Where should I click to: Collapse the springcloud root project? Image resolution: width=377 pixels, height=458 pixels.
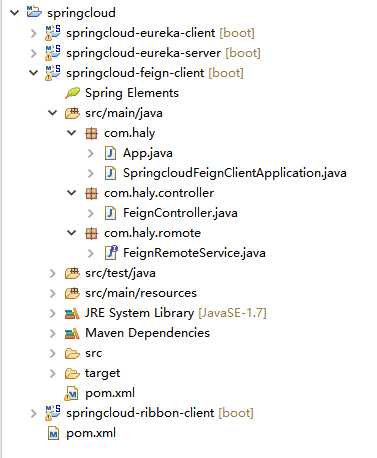[x=15, y=13]
